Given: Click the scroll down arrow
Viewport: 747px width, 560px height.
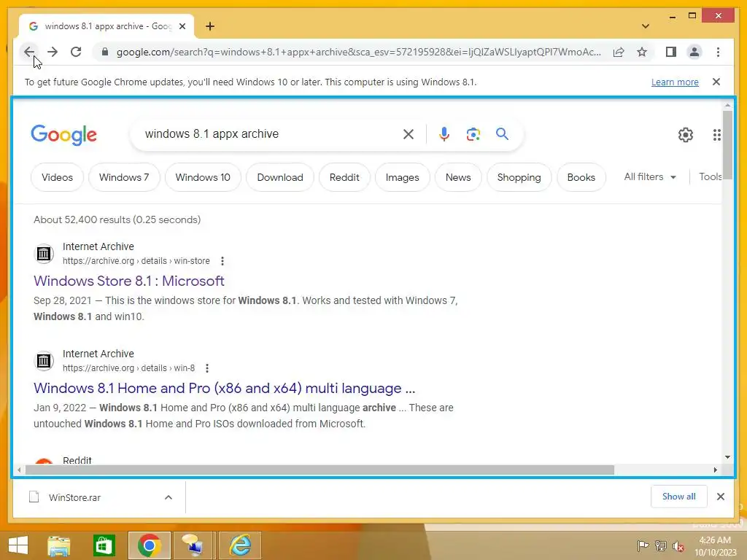Looking at the screenshot, I should (x=727, y=457).
